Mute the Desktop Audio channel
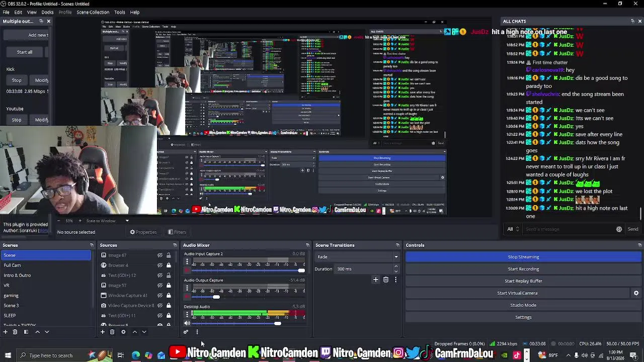The image size is (644, 362). pyautogui.click(x=187, y=323)
